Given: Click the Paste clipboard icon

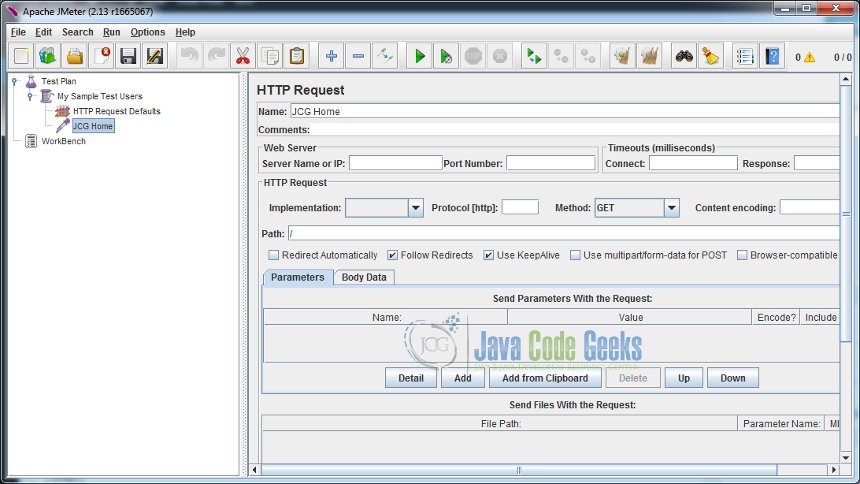Looking at the screenshot, I should coord(297,56).
